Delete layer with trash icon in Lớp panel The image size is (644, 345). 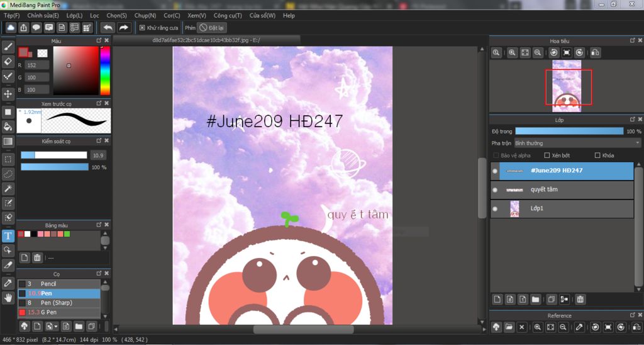[580, 299]
